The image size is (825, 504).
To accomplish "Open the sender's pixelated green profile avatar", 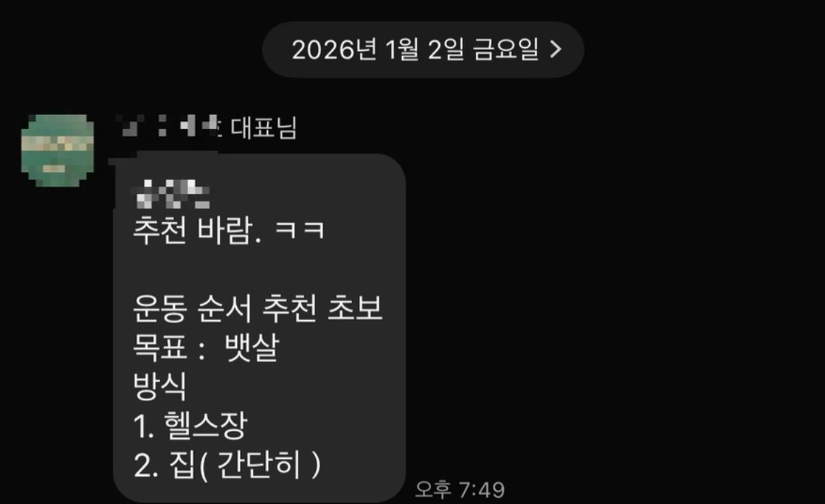I will click(57, 150).
